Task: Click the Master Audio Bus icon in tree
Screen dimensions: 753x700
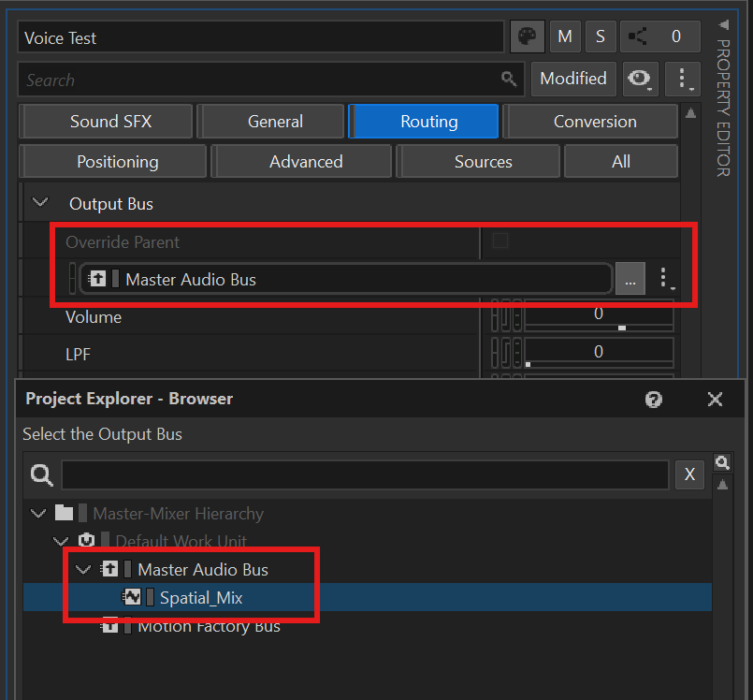Action: point(109,569)
